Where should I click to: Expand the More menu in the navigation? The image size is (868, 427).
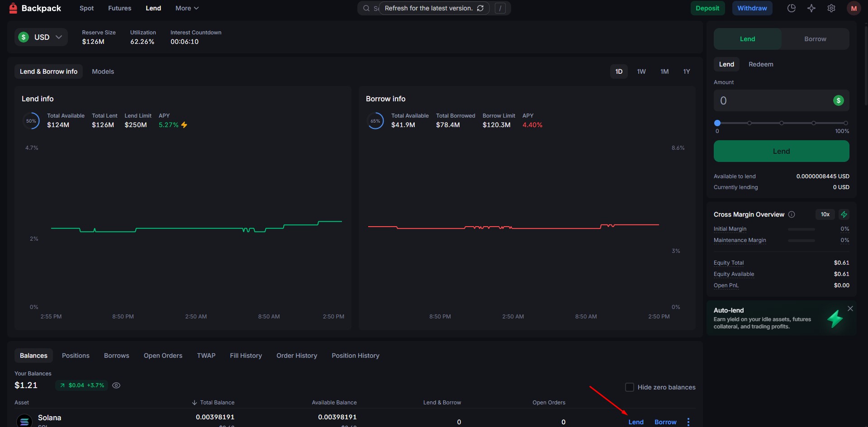point(187,8)
